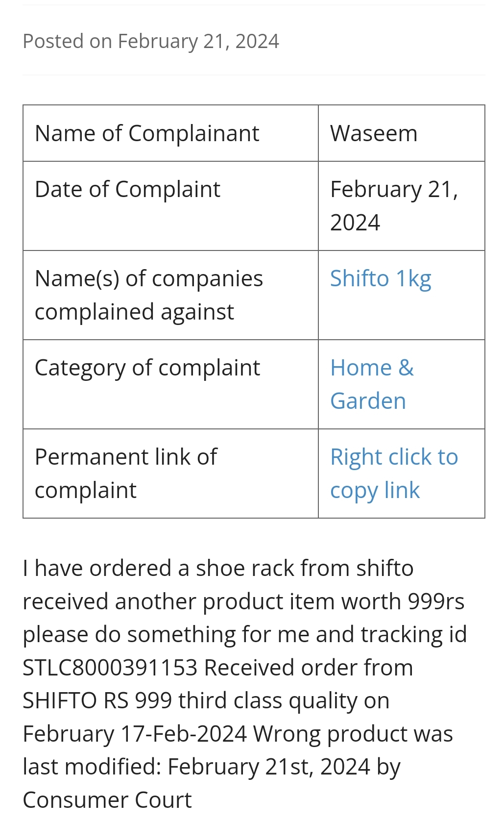This screenshot has width=504, height=824.
Task: Click the 'Permanent link of complaint' label cell
Action: [126, 474]
